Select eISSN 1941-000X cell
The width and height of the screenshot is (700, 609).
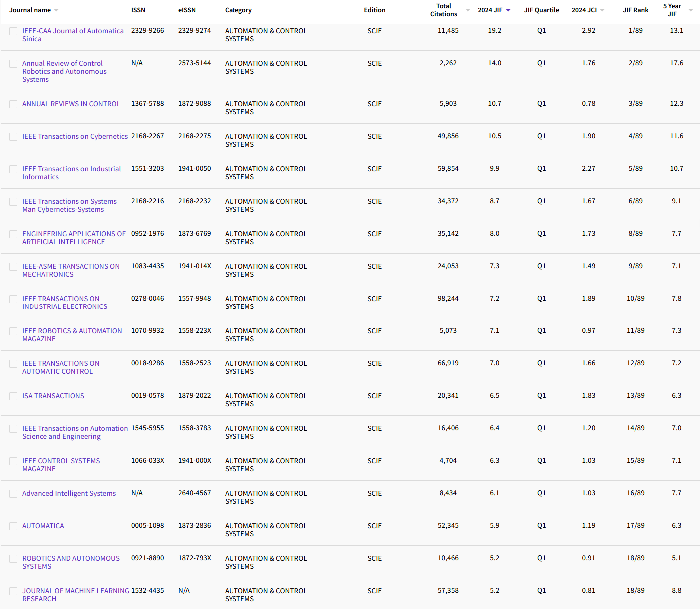pos(195,460)
